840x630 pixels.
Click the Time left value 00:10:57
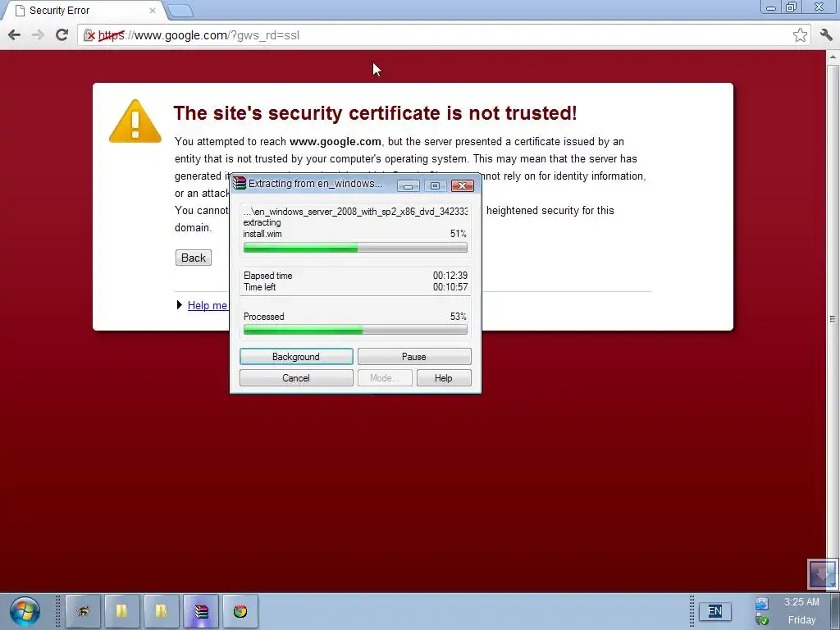click(450, 287)
